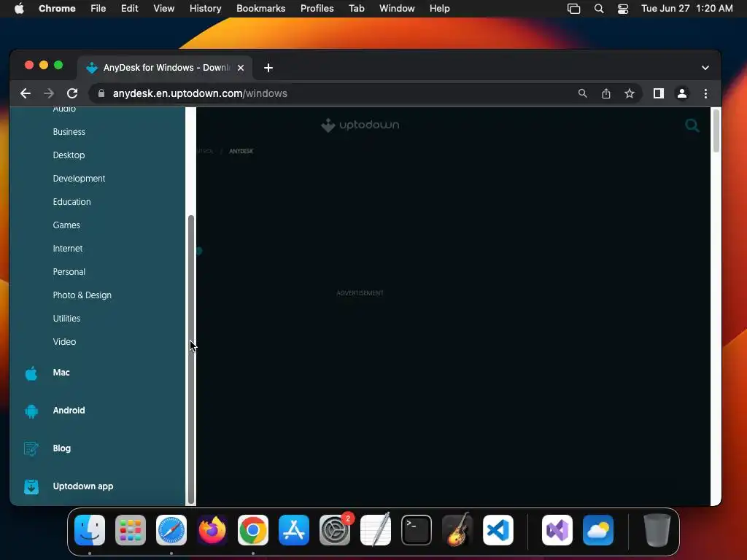View site info via padlock icon
747x560 pixels.
[101, 94]
